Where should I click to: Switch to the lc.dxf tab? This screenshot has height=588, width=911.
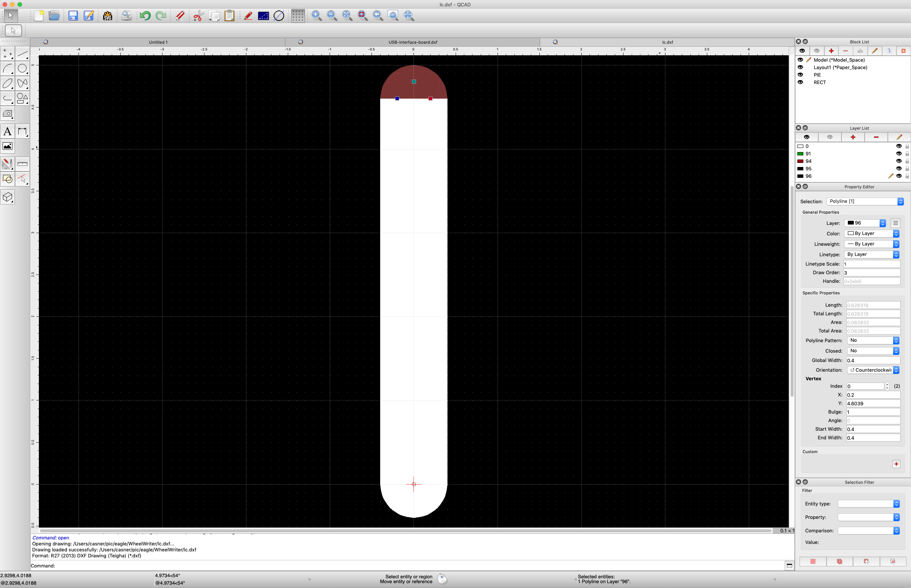click(x=667, y=42)
